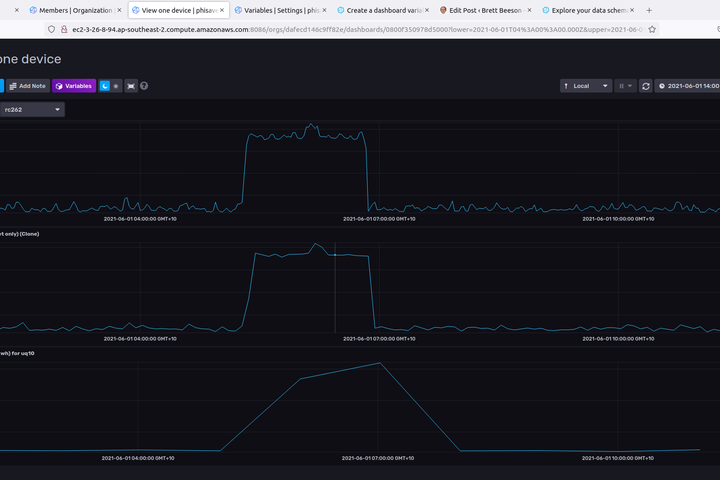Click the tracking protection shield icon

click(51, 29)
